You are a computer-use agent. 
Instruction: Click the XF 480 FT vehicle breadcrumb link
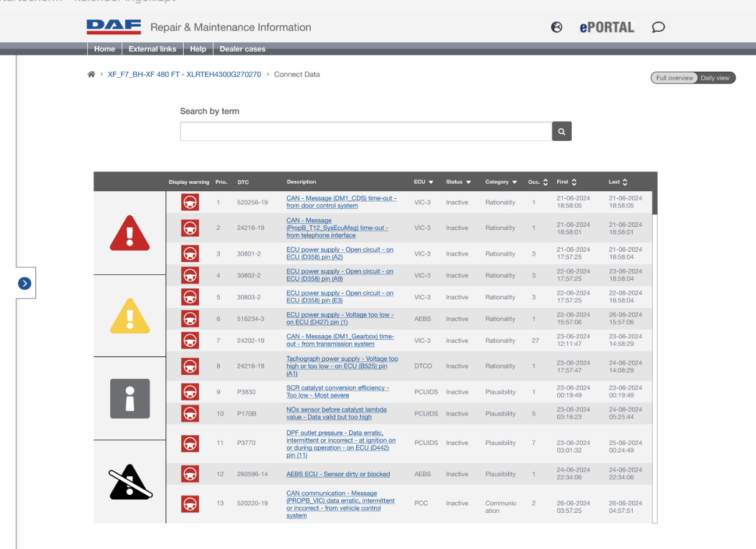(184, 74)
